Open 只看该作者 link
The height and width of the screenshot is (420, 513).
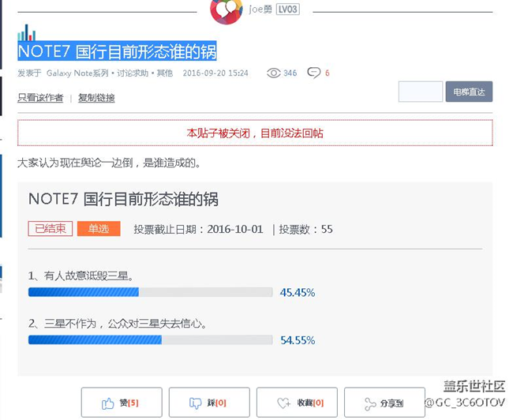pos(40,98)
